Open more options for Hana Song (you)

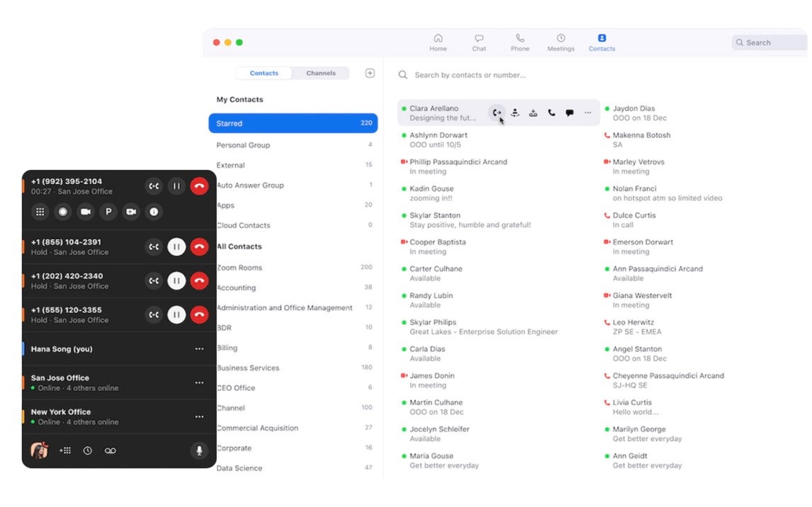(x=199, y=348)
